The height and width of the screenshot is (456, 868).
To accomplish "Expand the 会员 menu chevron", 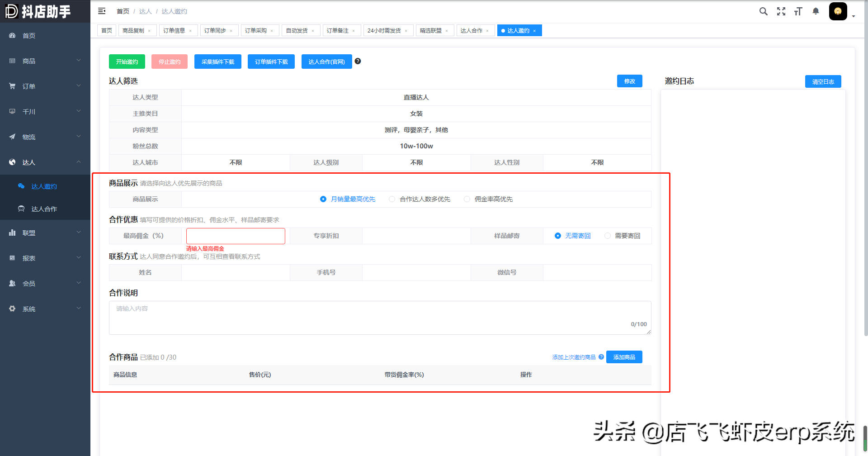I will pyautogui.click(x=79, y=283).
